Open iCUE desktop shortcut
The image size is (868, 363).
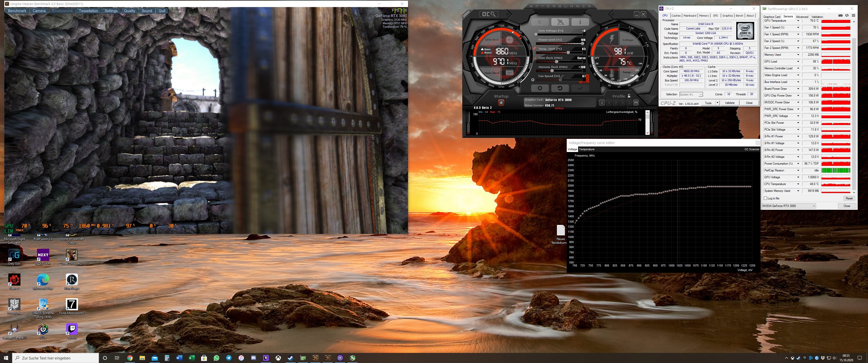point(43,331)
